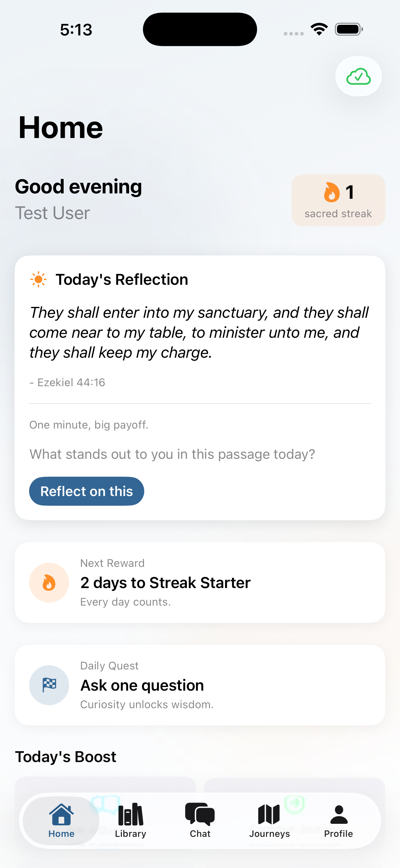The height and width of the screenshot is (868, 400).
Task: Open the 2 days to Streak Starter reward
Action: click(200, 582)
